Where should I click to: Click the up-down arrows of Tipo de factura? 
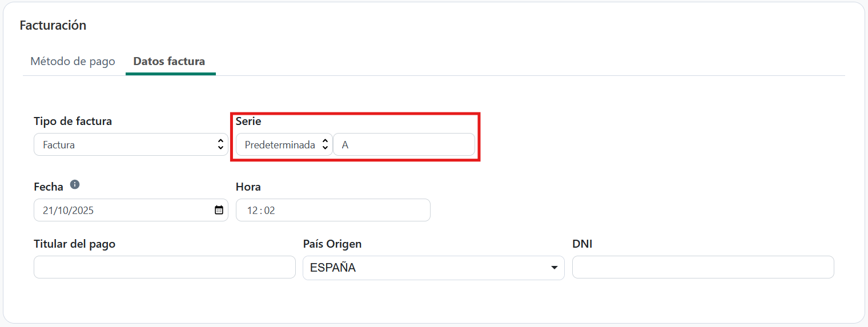click(x=221, y=145)
